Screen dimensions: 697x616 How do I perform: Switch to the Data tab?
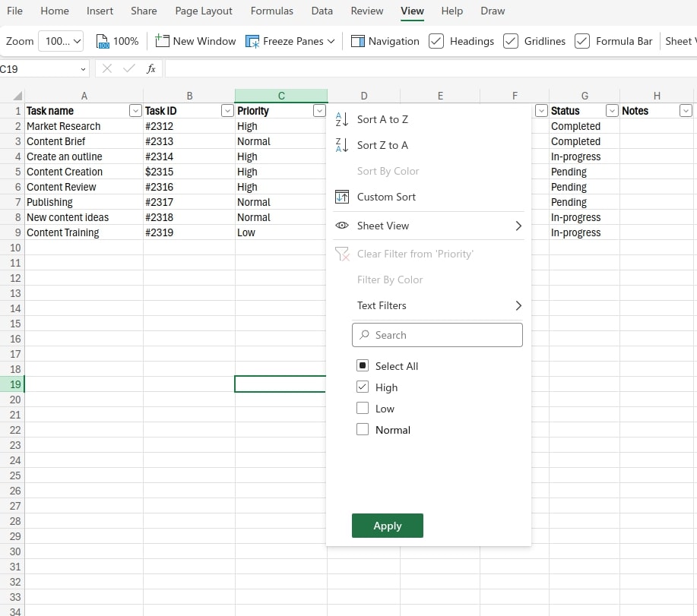pos(322,11)
